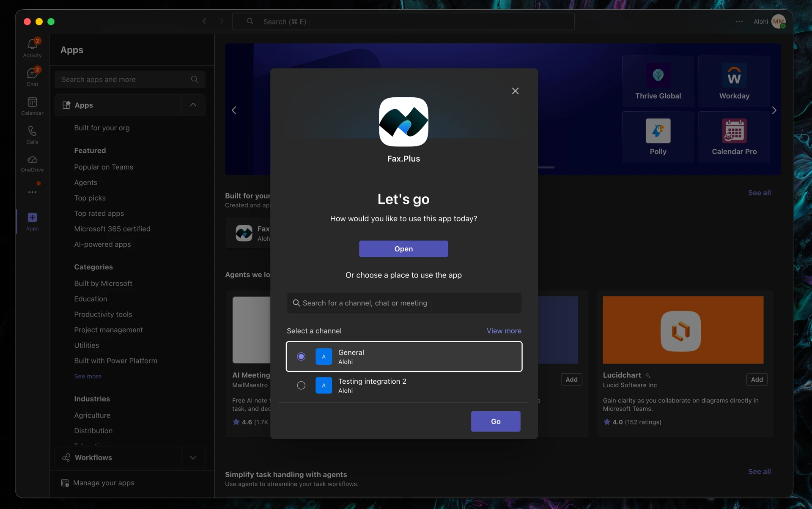
Task: Click the channel, chat or meeting search field
Action: pyautogui.click(x=404, y=303)
